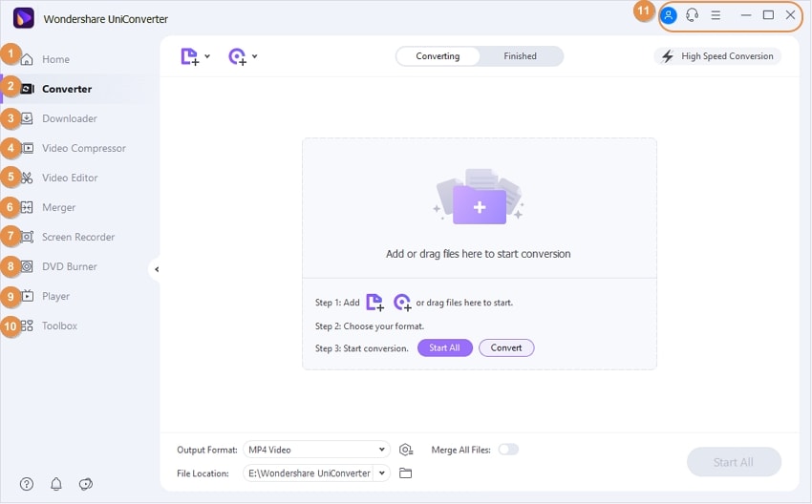Screen dimensions: 812x504
Task: Open the Player section
Action: tap(55, 296)
